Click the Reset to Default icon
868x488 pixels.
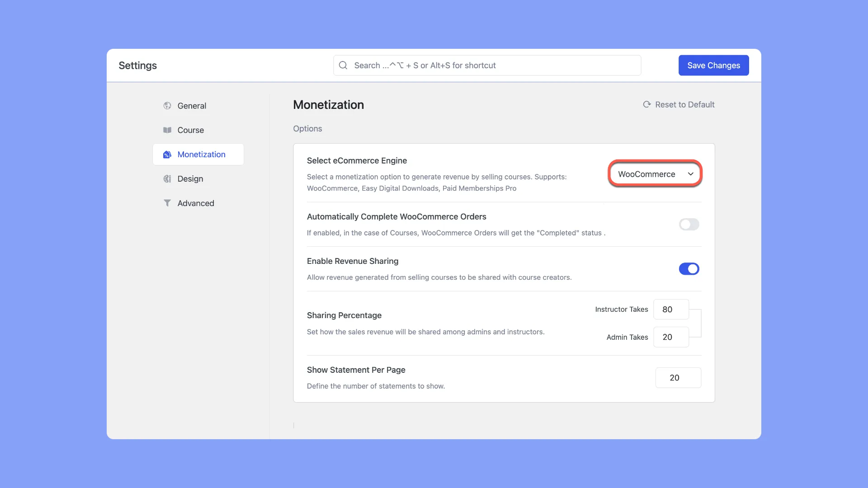(646, 104)
